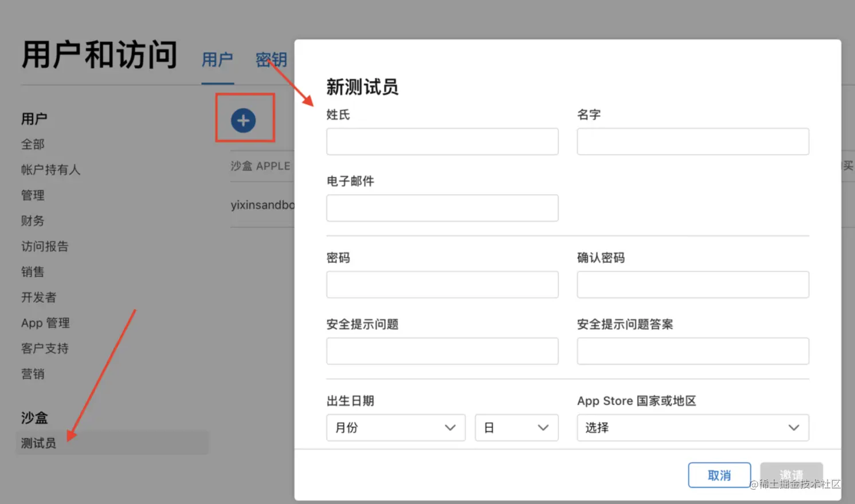The width and height of the screenshot is (855, 504).
Task: Select 全部 in the users sidebar
Action: point(33,144)
